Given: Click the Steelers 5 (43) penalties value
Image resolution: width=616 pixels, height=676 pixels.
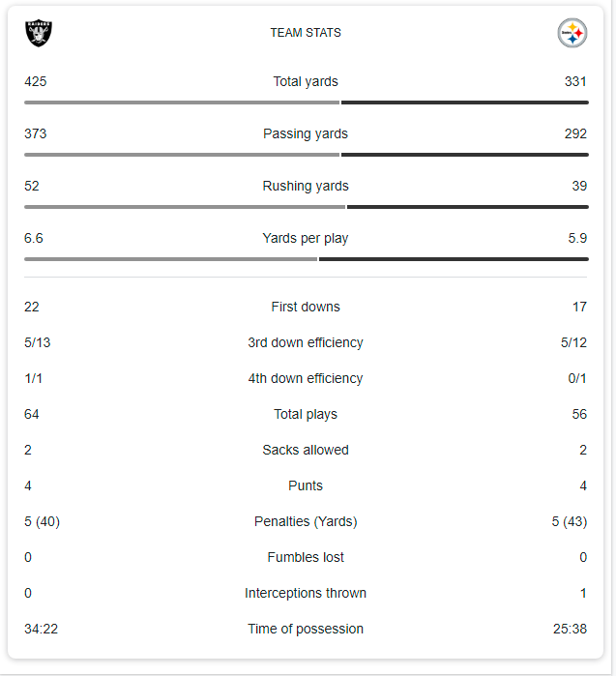Looking at the screenshot, I should pyautogui.click(x=569, y=522).
